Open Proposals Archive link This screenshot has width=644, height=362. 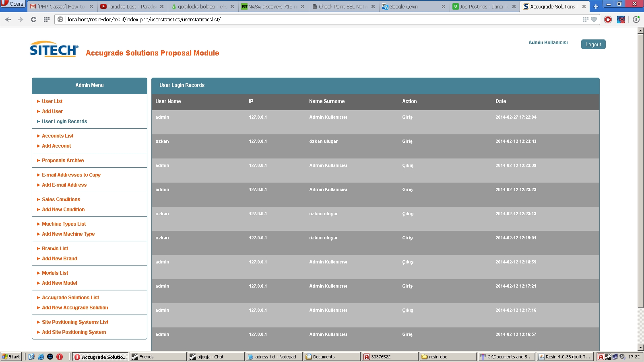pos(63,160)
